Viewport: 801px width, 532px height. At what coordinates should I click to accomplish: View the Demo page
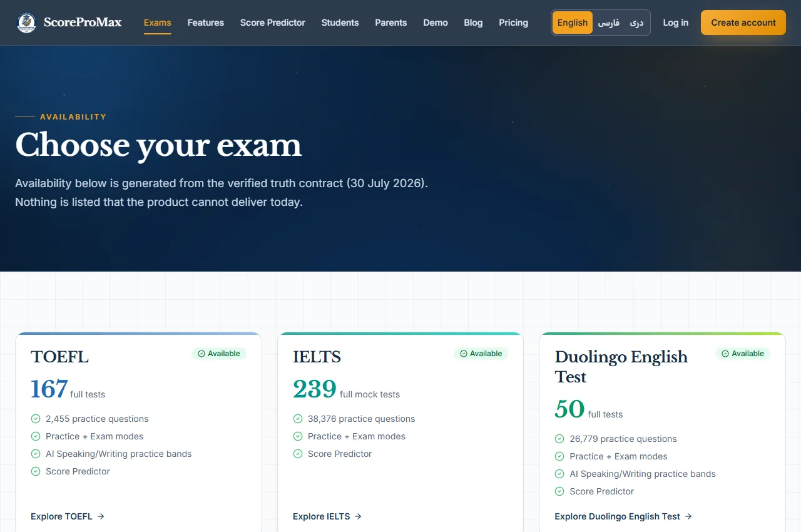[436, 23]
